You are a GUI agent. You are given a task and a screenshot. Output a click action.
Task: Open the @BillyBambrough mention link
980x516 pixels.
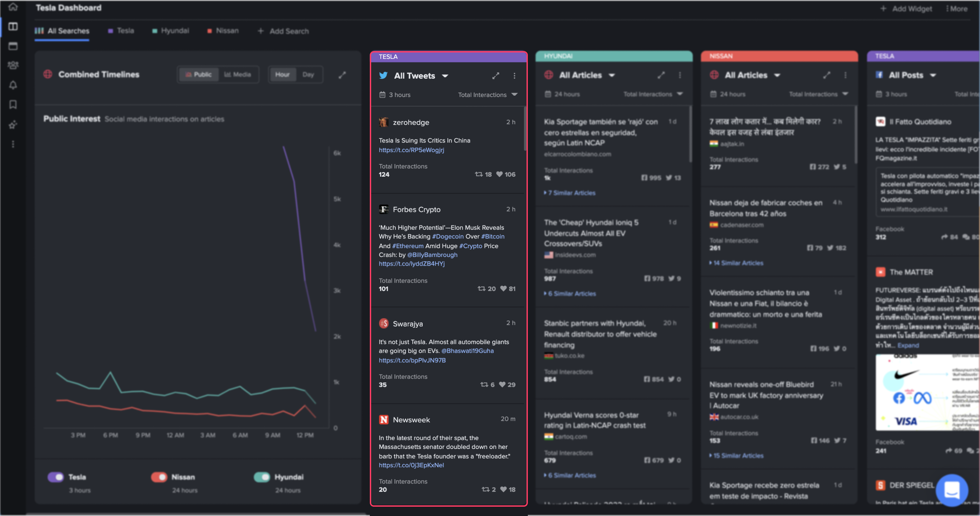pyautogui.click(x=432, y=255)
